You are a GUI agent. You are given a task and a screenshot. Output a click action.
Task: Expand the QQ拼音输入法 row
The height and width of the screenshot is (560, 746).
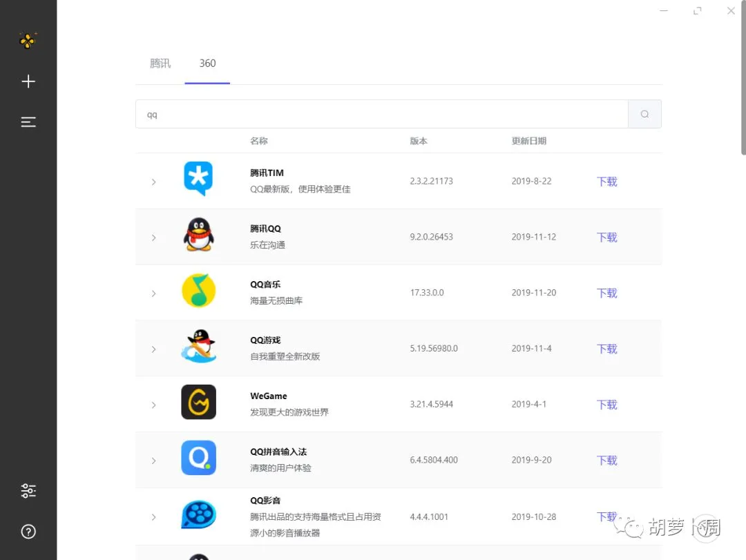[153, 461]
